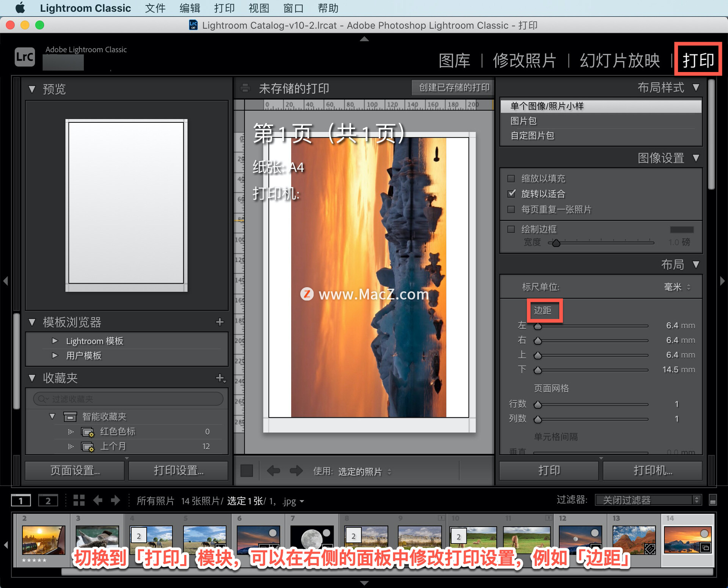728x588 pixels.
Task: Click the 打印机 button
Action: coord(653,471)
